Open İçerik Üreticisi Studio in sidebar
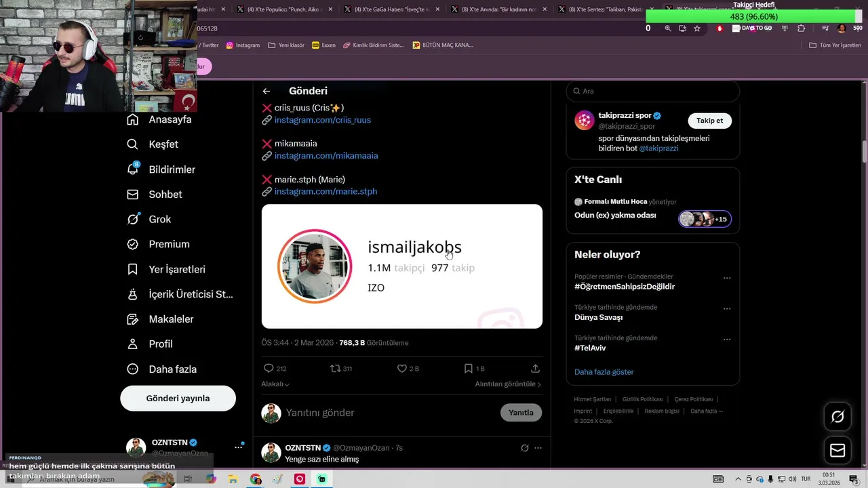The image size is (868, 488). point(180,294)
